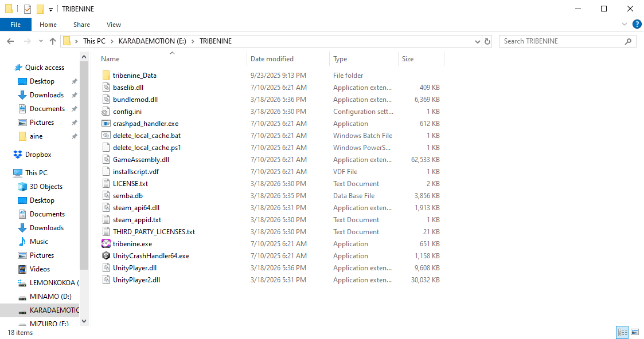Open 3D Objects in navigation pane
The width and height of the screenshot is (644, 339).
click(46, 187)
